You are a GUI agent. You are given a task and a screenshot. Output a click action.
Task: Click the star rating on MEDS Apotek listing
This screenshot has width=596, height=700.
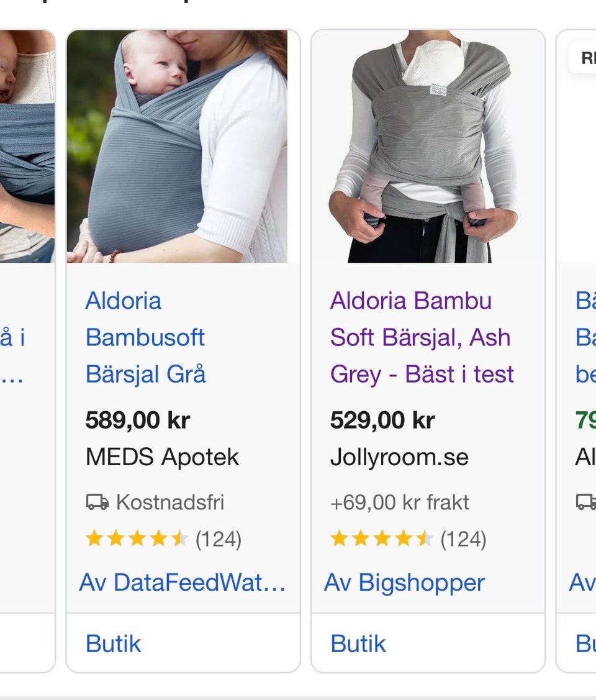(x=137, y=539)
